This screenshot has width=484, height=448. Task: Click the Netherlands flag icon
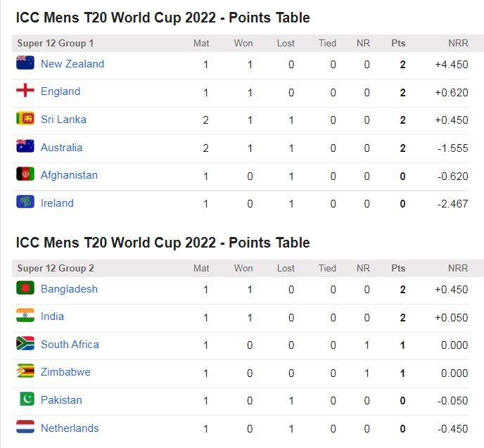(x=25, y=428)
